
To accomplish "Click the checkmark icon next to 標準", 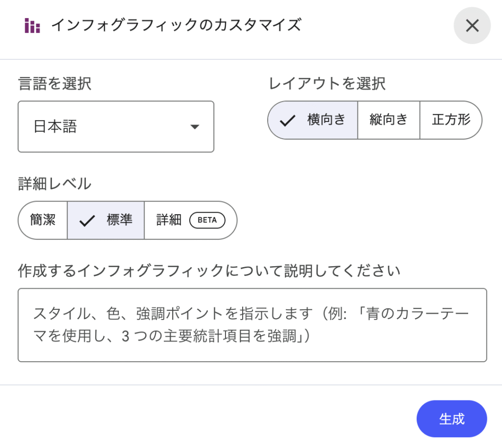I will (x=87, y=220).
